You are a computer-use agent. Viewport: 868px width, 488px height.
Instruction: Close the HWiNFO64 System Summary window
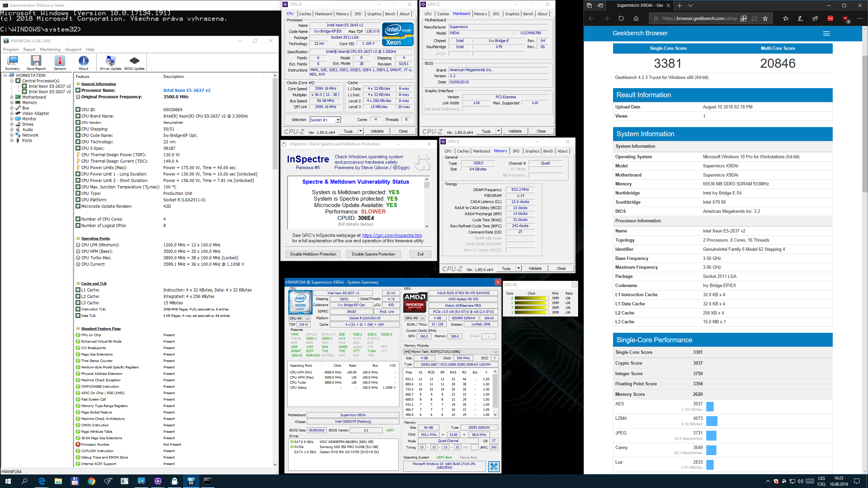coord(497,282)
